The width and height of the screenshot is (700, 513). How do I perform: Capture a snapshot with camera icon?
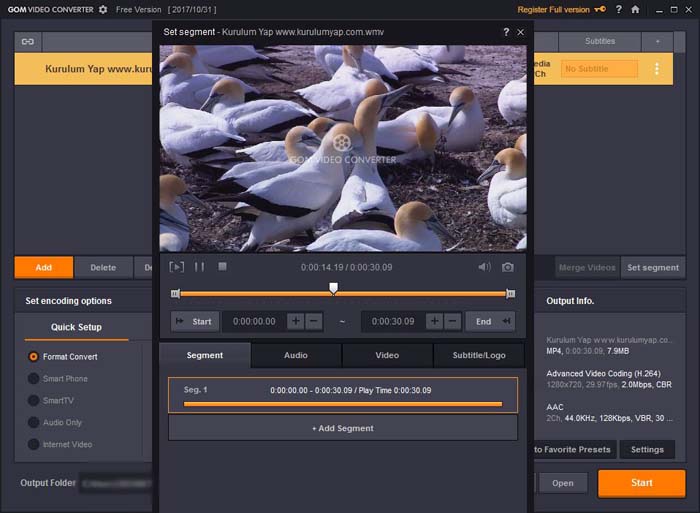point(508,267)
